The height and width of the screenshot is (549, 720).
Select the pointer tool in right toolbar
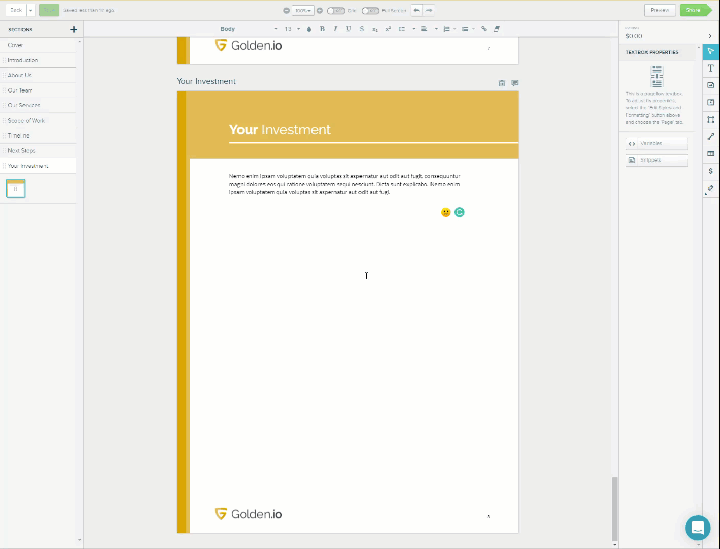(710, 51)
